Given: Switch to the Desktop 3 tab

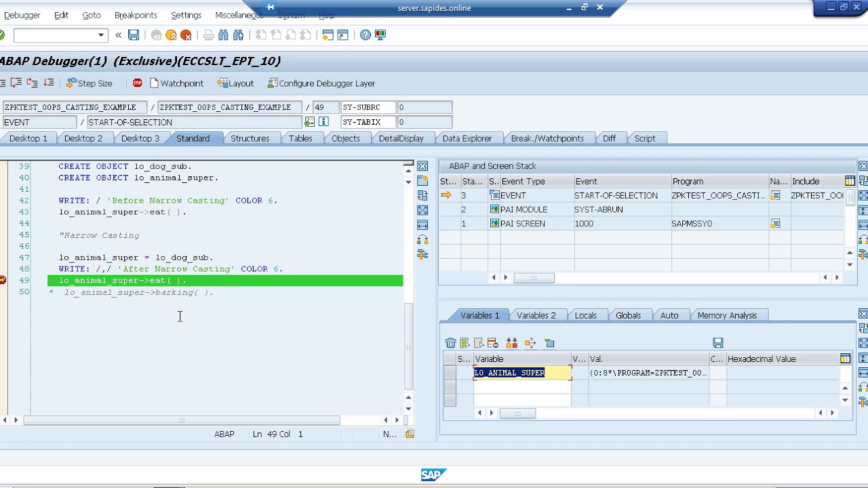Looking at the screenshot, I should [x=140, y=138].
